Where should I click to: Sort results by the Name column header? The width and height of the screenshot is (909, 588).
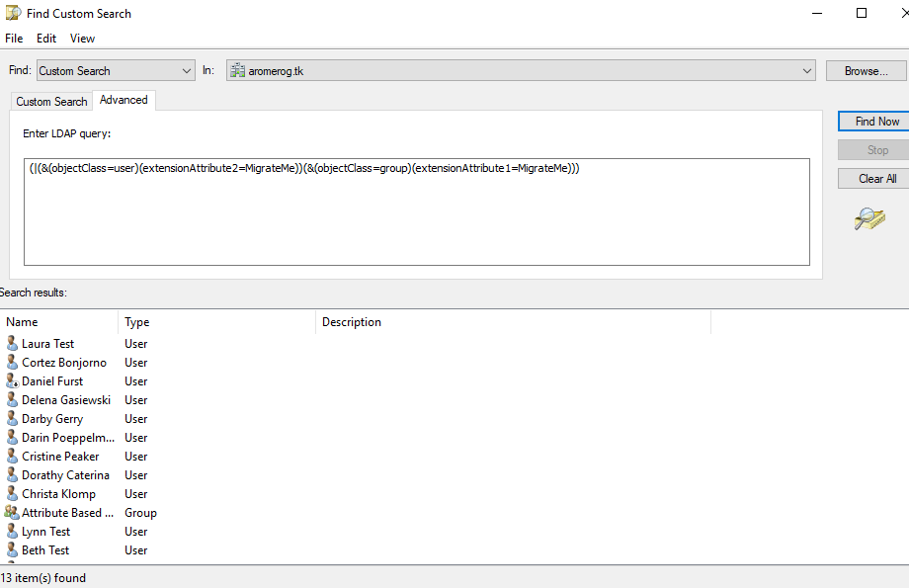click(59, 322)
